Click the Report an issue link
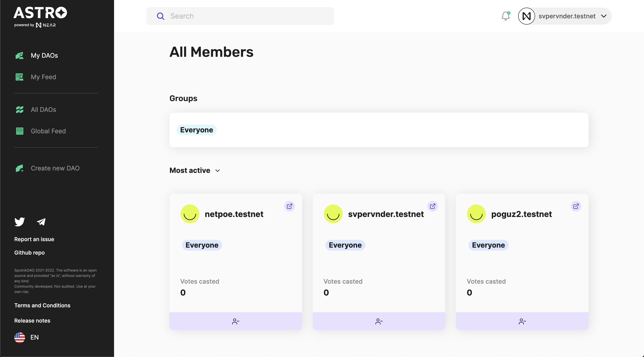Screen dimensions: 644x357 (x=34, y=239)
